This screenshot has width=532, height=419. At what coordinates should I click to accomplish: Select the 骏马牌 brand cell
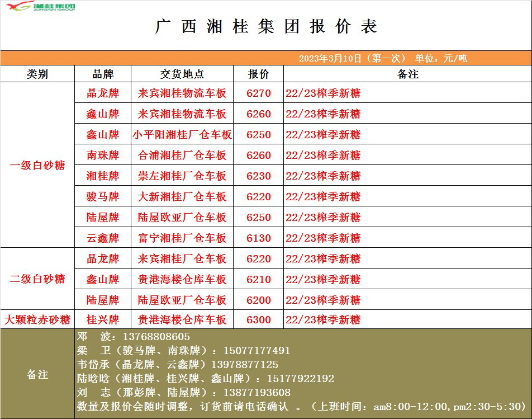coord(103,197)
